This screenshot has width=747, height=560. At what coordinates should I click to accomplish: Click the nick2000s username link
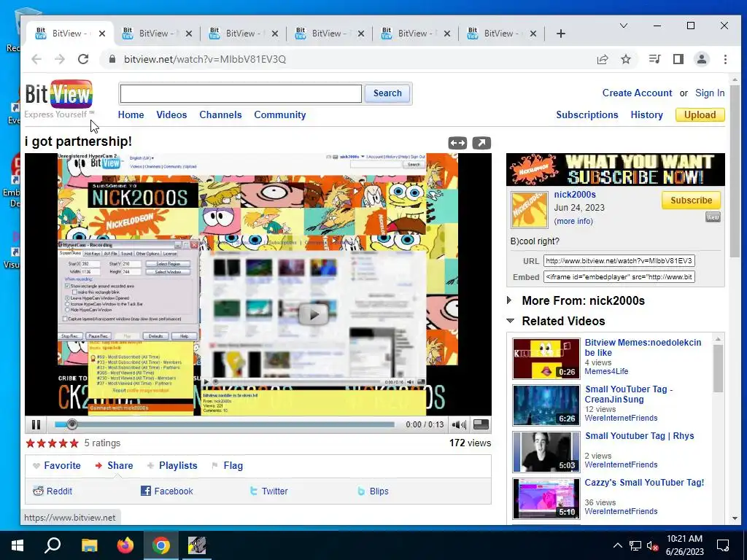[575, 194]
